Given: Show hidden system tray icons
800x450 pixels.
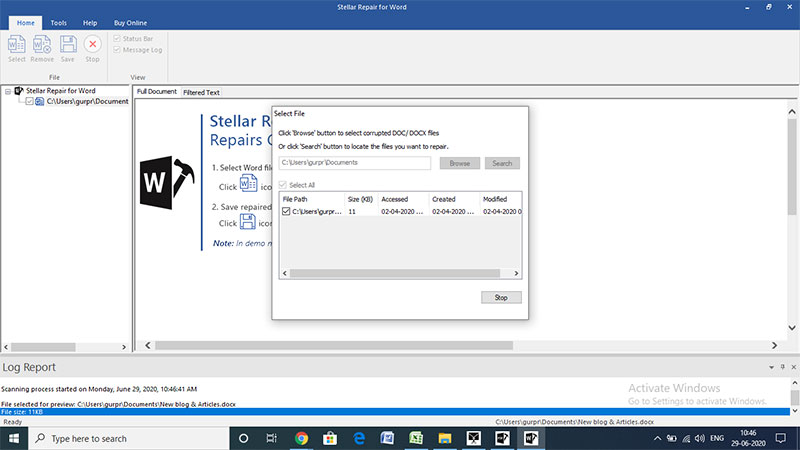Looking at the screenshot, I should (657, 438).
